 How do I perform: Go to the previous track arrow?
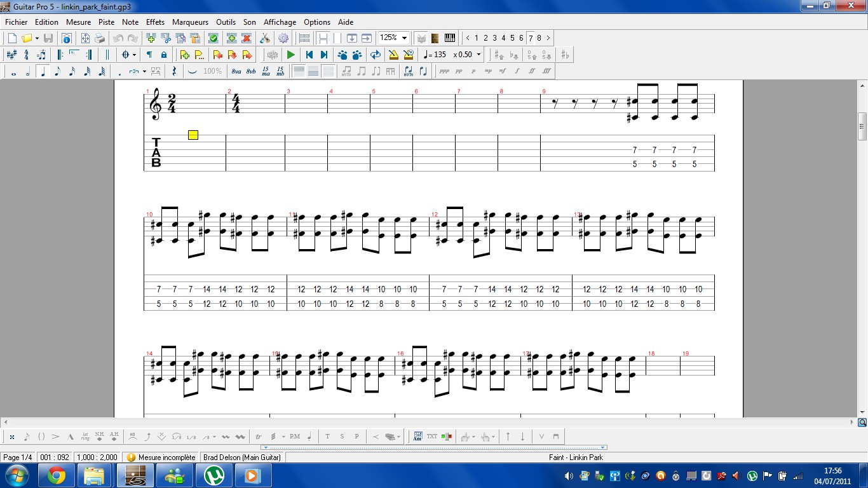[x=468, y=38]
